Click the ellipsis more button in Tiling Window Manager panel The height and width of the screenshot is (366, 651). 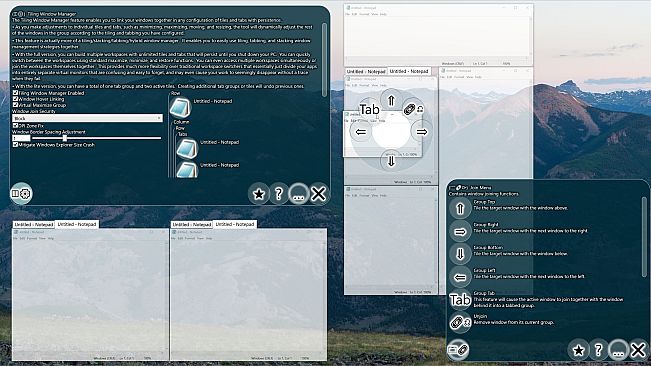(x=299, y=193)
